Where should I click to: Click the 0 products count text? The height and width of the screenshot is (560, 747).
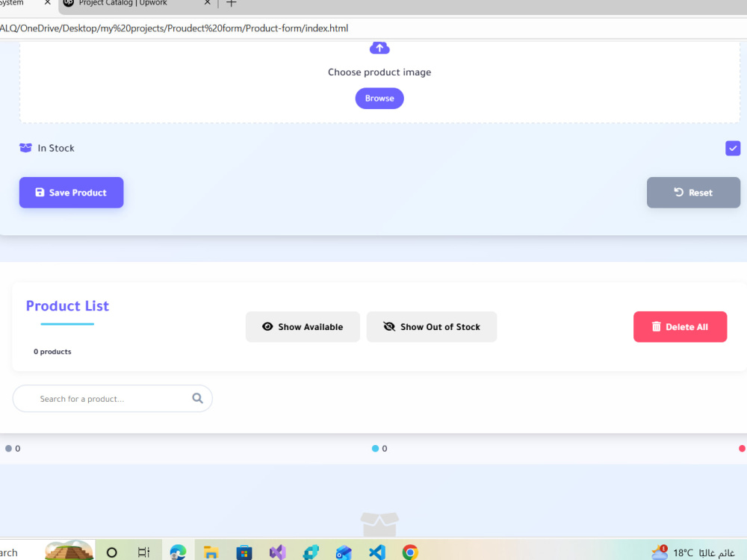coord(52,352)
